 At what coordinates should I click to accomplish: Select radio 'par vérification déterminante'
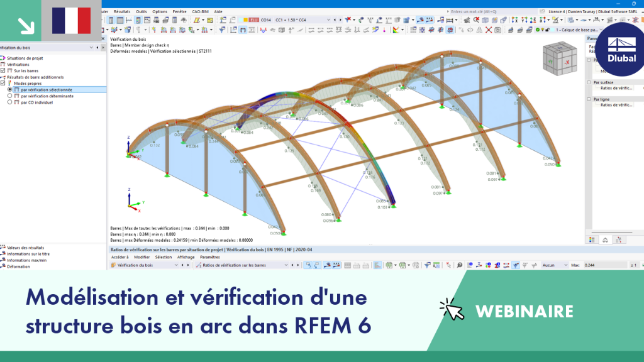coord(10,96)
